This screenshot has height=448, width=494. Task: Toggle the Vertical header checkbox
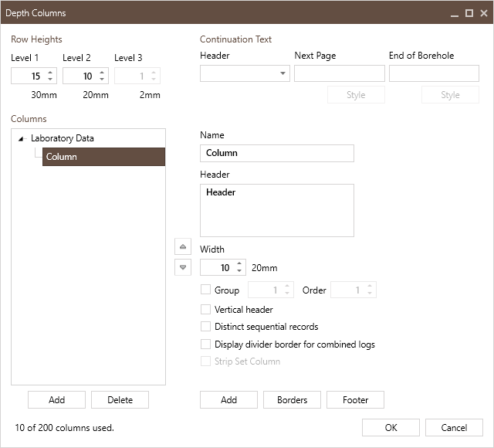click(x=205, y=309)
